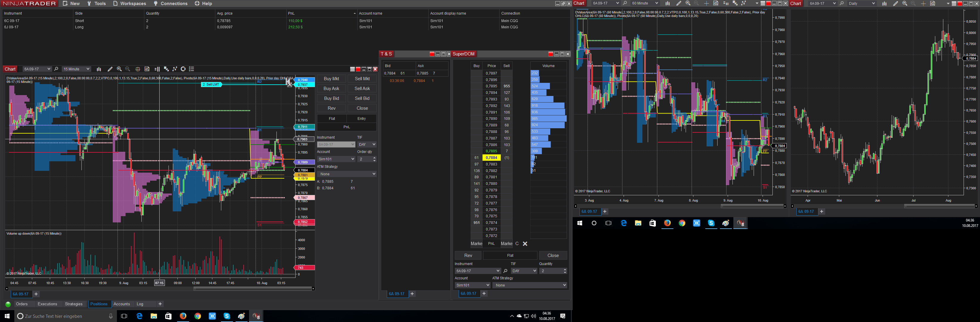The image size is (980, 322).
Task: Zoom in on the 15 Minute chart
Action: 120,69
